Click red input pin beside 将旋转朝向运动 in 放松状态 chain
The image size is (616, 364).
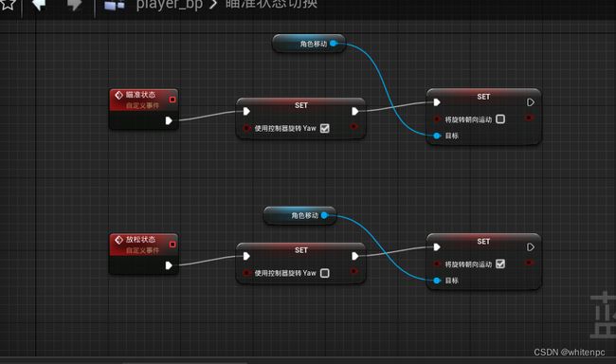pos(437,264)
